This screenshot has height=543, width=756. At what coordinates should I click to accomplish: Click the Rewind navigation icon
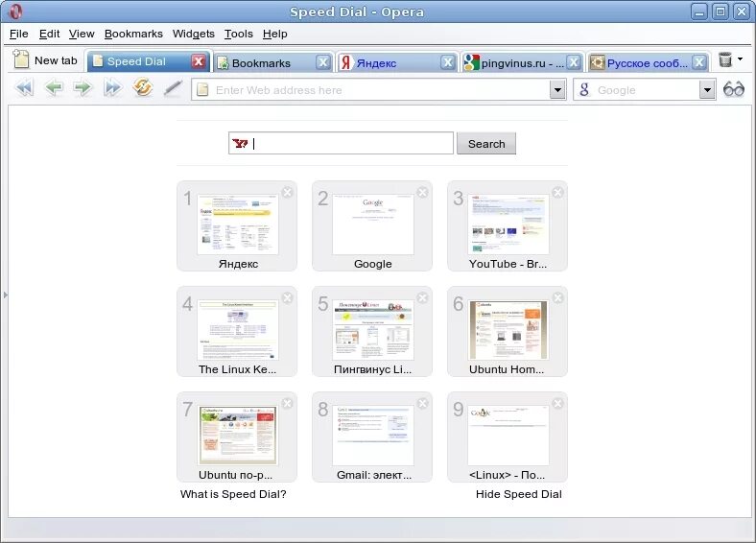25,88
